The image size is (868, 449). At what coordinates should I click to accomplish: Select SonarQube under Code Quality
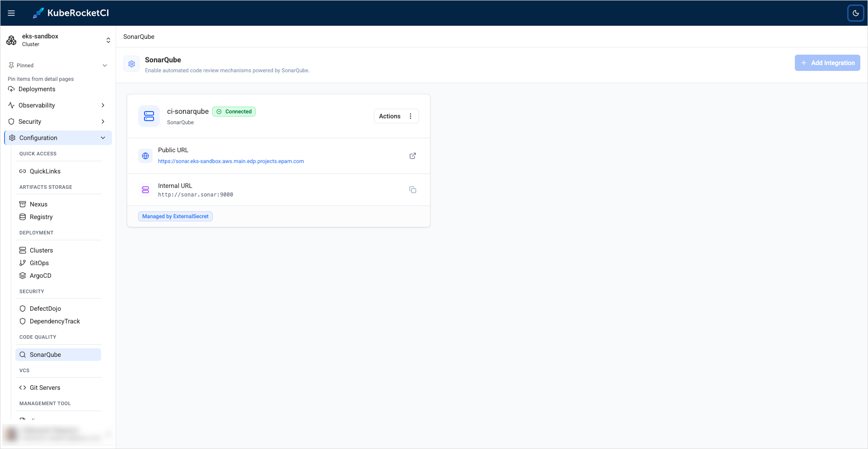pyautogui.click(x=58, y=354)
